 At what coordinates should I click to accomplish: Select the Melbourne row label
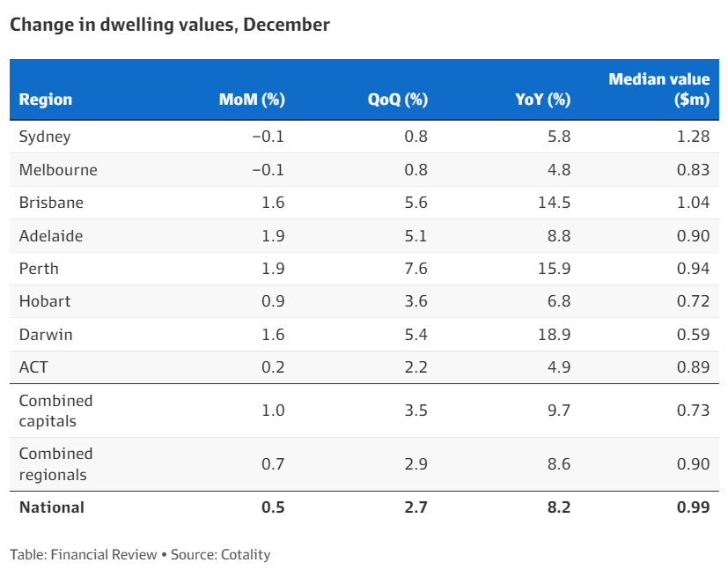[x=58, y=169]
